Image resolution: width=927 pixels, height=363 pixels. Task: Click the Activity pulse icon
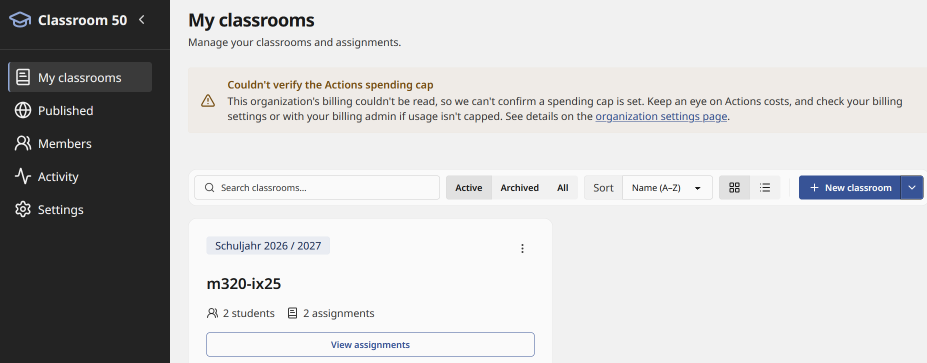pos(22,176)
